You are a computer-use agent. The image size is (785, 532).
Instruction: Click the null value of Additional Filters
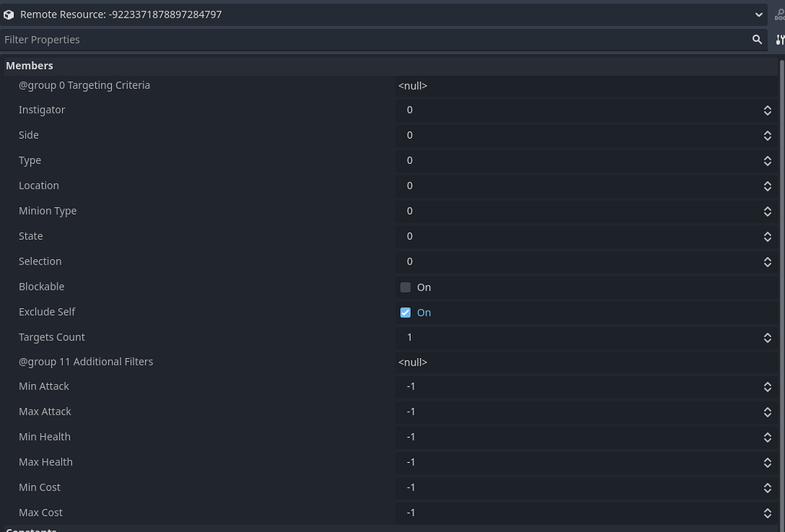pos(412,363)
